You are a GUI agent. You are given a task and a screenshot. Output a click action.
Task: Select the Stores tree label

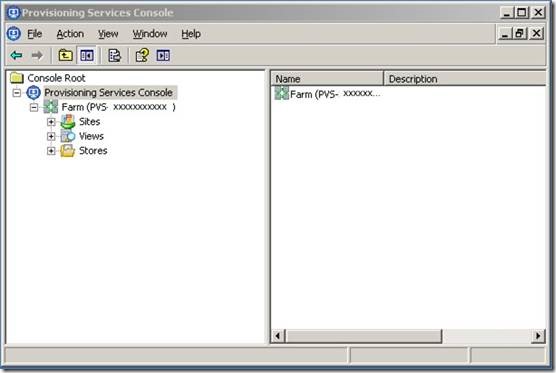point(93,151)
